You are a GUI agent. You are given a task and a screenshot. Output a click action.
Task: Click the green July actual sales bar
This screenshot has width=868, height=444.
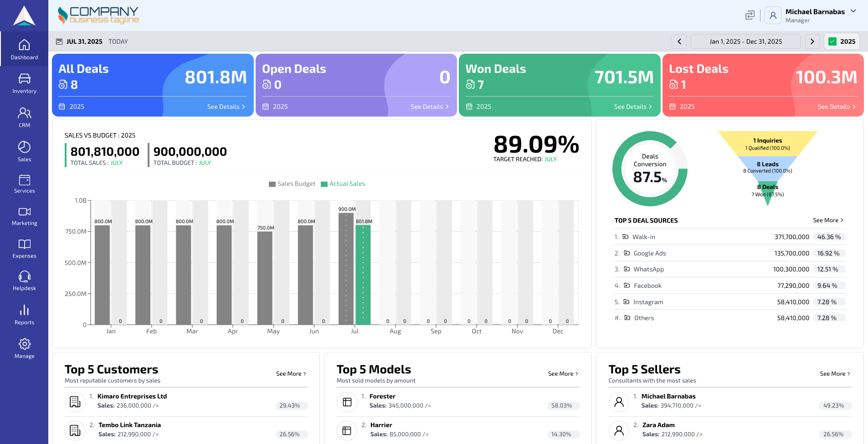(363, 275)
